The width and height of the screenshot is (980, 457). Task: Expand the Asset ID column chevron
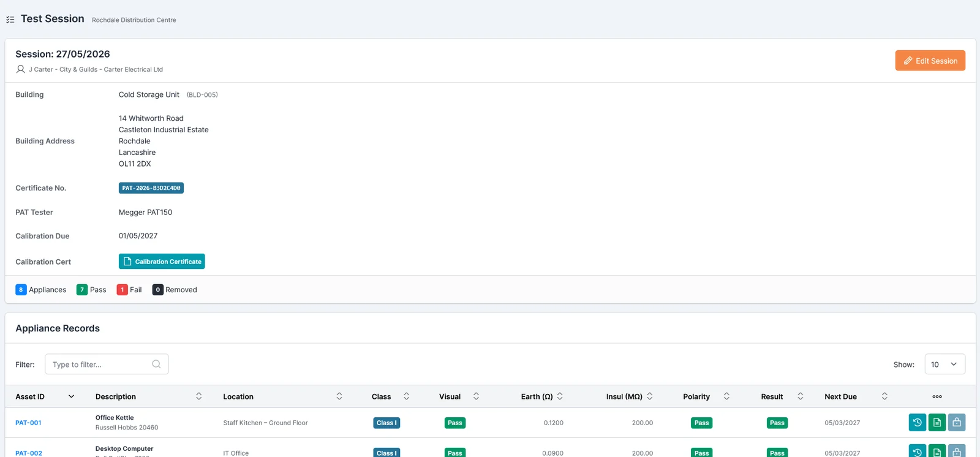[71, 397]
